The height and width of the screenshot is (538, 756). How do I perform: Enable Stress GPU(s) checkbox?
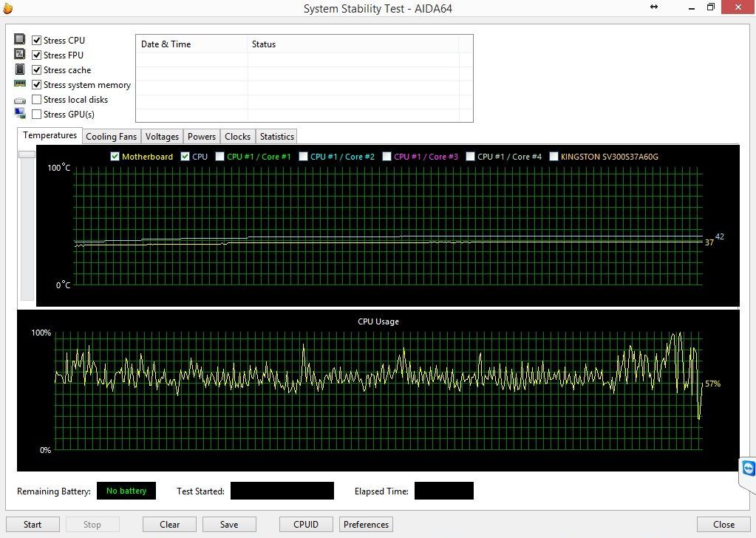[x=37, y=115]
